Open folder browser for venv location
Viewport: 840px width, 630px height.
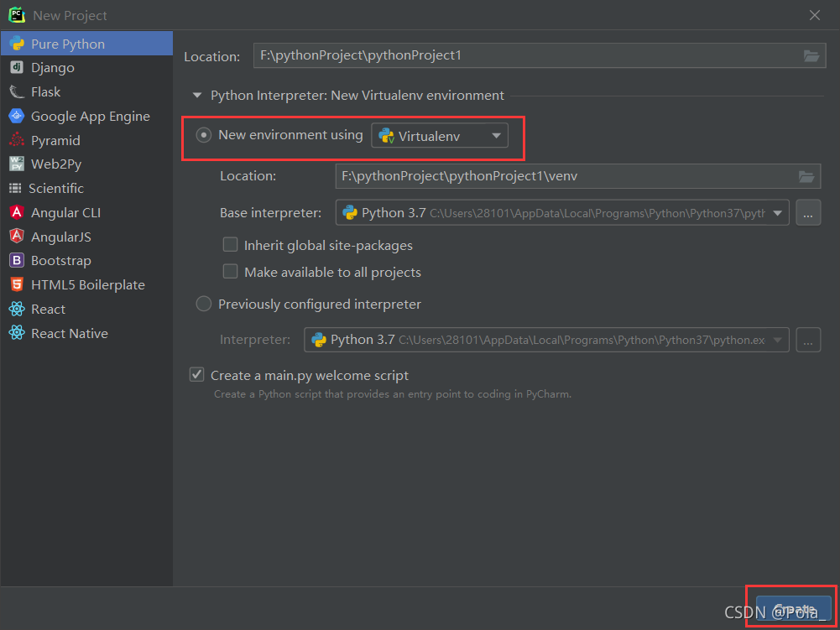806,176
